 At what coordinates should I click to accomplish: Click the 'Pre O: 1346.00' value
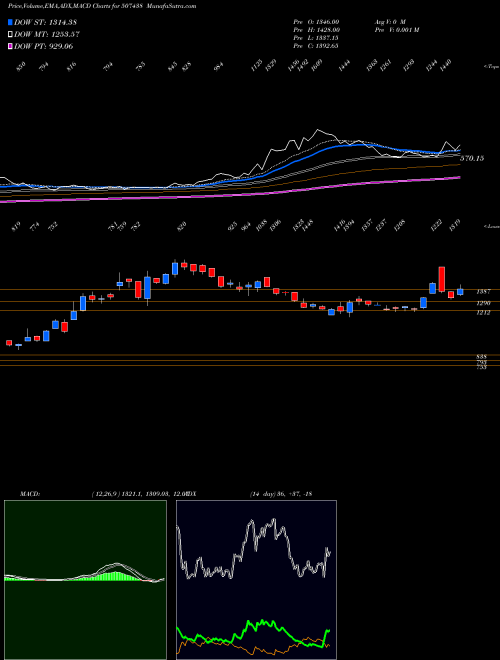pos(316,22)
